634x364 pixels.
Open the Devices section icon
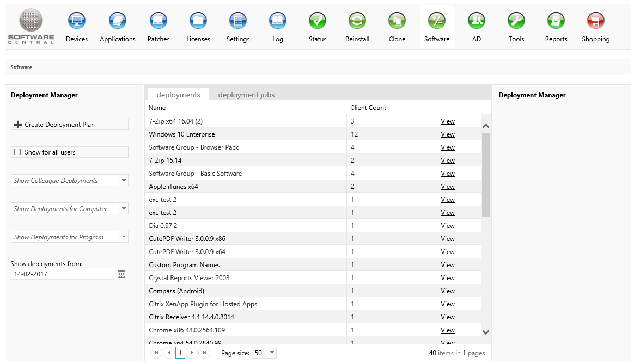77,22
